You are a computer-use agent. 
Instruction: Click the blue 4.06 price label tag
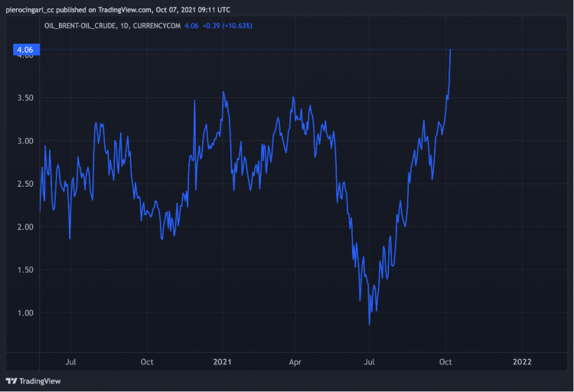click(26, 50)
